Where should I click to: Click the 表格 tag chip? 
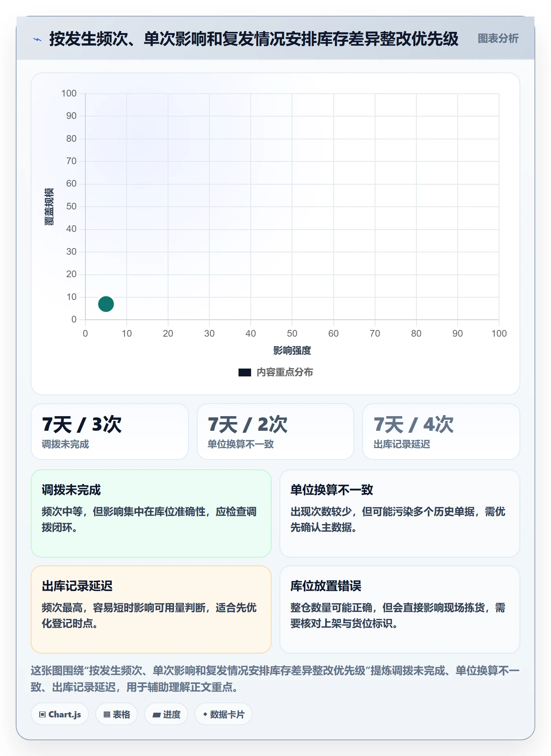tap(116, 714)
